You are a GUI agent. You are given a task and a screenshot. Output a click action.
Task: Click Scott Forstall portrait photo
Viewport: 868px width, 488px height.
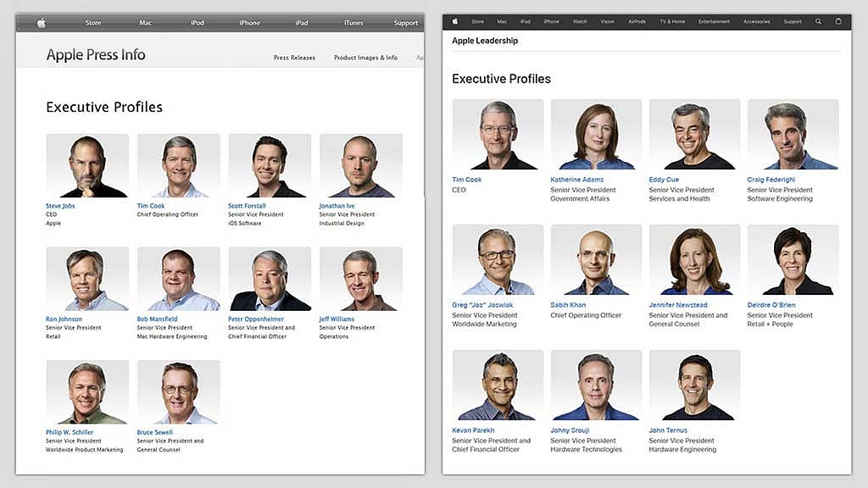point(270,165)
